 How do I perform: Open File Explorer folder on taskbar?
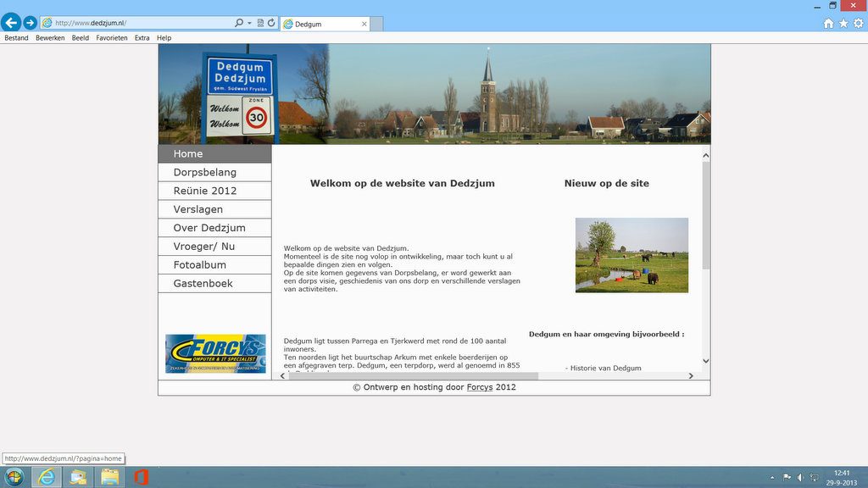pos(109,476)
